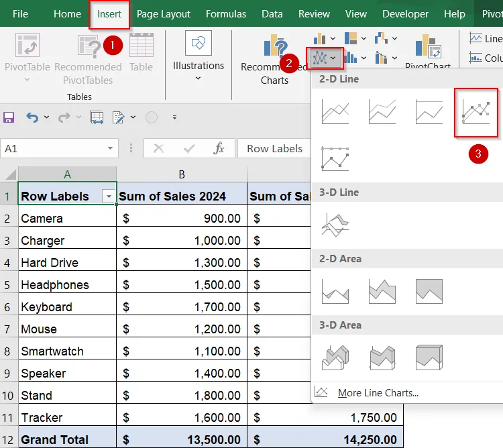The width and height of the screenshot is (503, 448).
Task: Select the 2-D Area chart
Action: click(335, 291)
